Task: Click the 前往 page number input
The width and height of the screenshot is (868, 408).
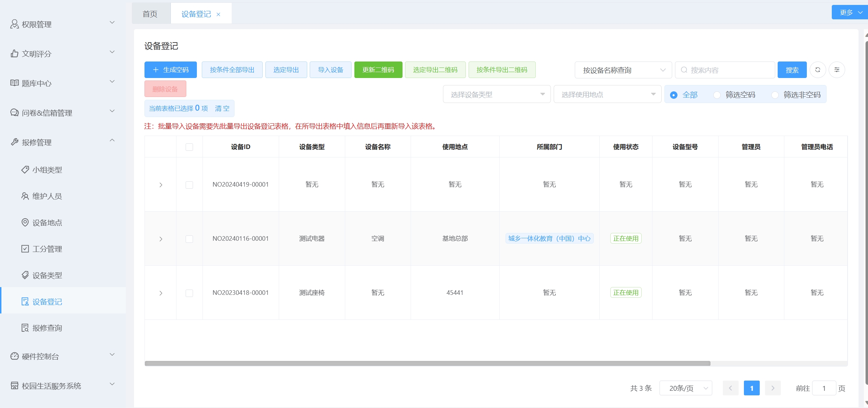Action: click(824, 388)
